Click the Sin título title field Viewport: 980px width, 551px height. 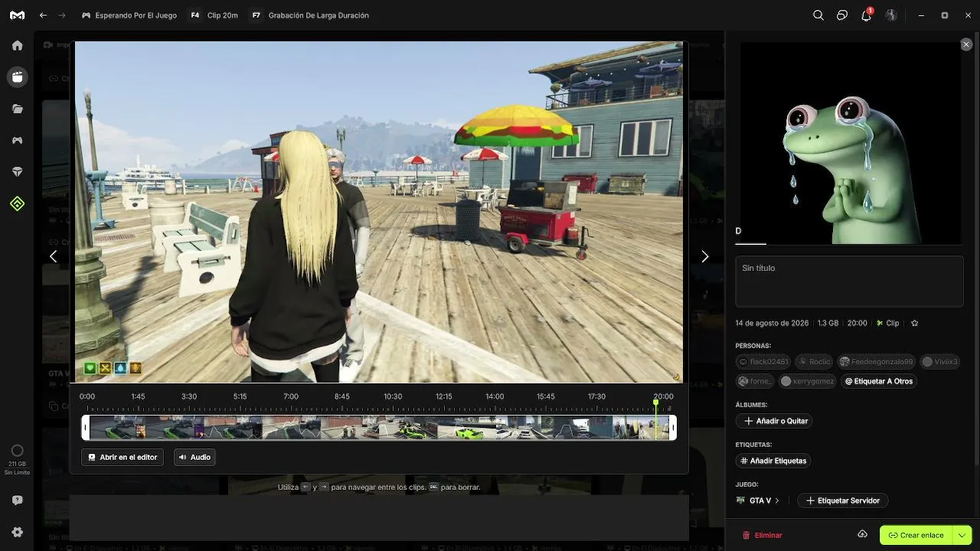tap(849, 281)
